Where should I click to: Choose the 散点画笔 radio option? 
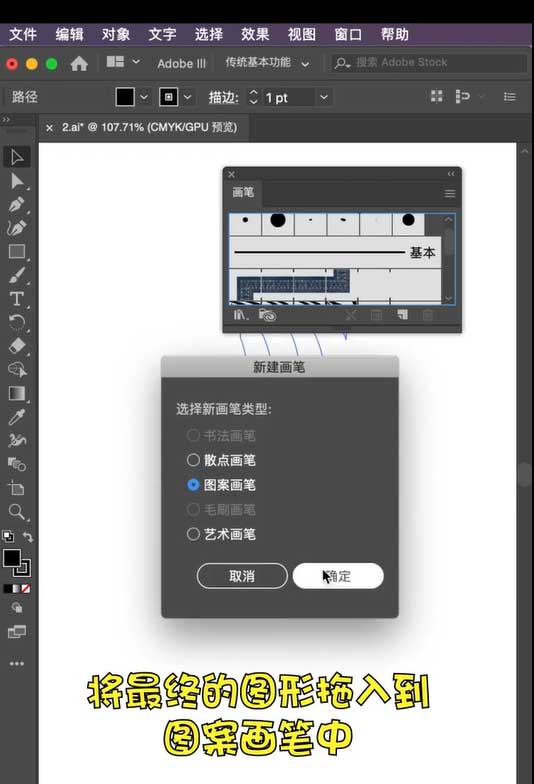221,460
